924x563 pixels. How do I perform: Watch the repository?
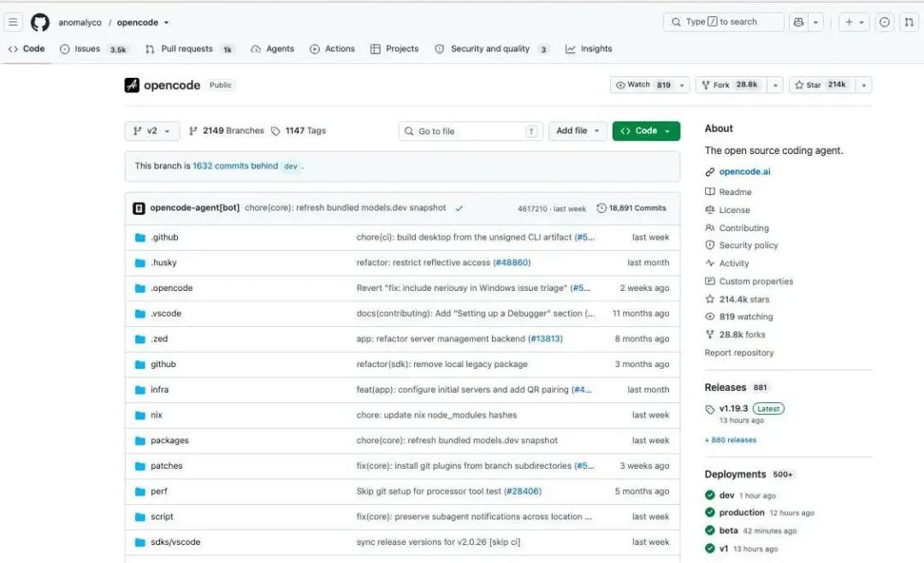[x=642, y=85]
